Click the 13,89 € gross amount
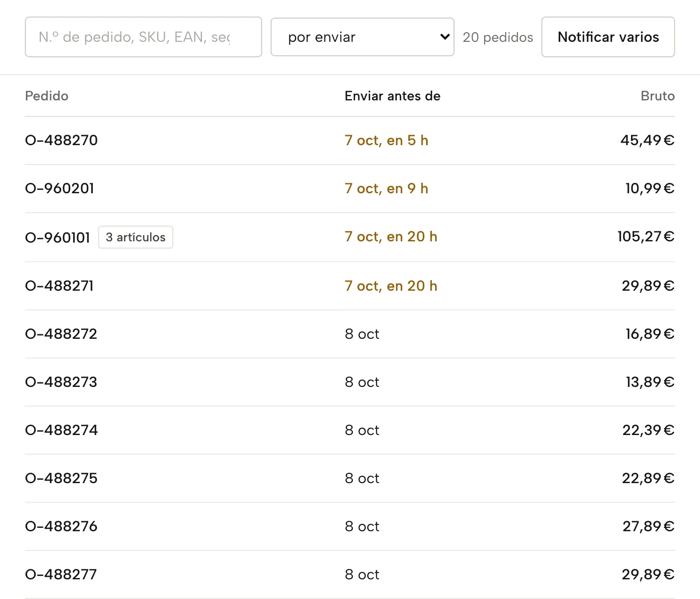 coord(650,382)
